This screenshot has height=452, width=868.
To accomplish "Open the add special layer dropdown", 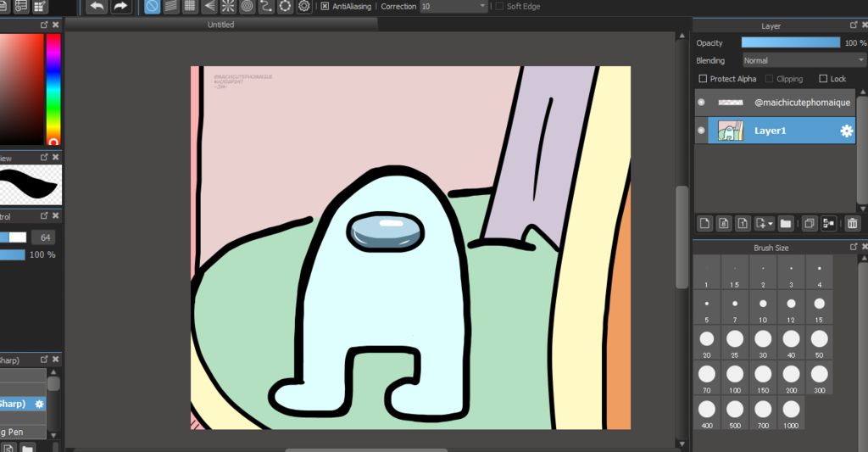I will coord(764,223).
